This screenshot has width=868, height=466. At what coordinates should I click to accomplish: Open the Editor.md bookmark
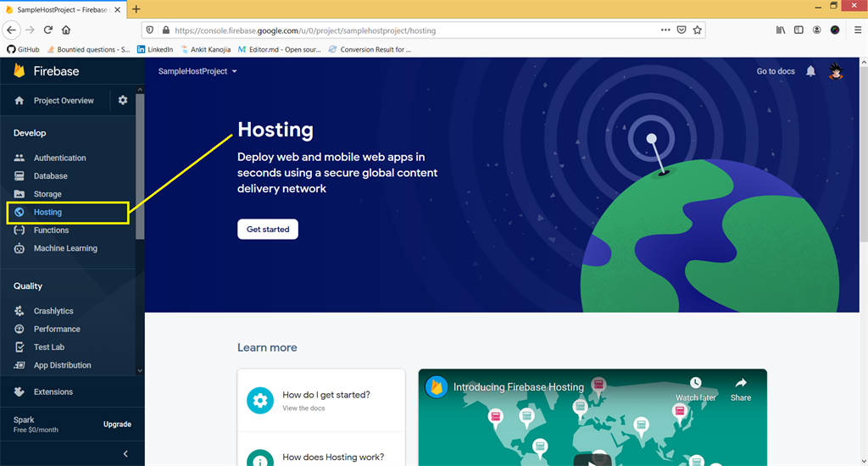click(280, 49)
